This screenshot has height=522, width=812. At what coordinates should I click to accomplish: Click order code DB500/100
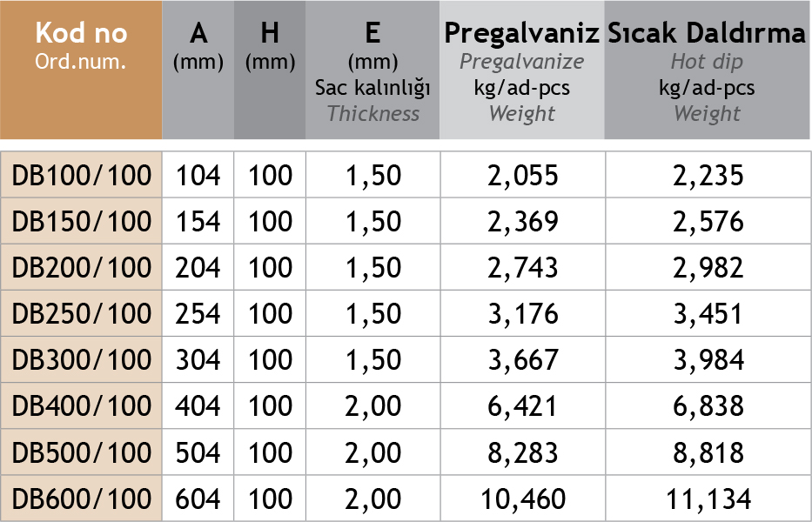point(82,452)
